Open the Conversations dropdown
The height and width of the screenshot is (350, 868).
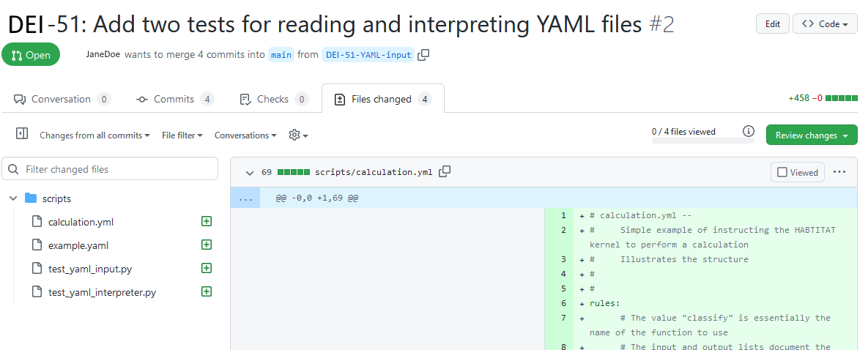click(245, 135)
